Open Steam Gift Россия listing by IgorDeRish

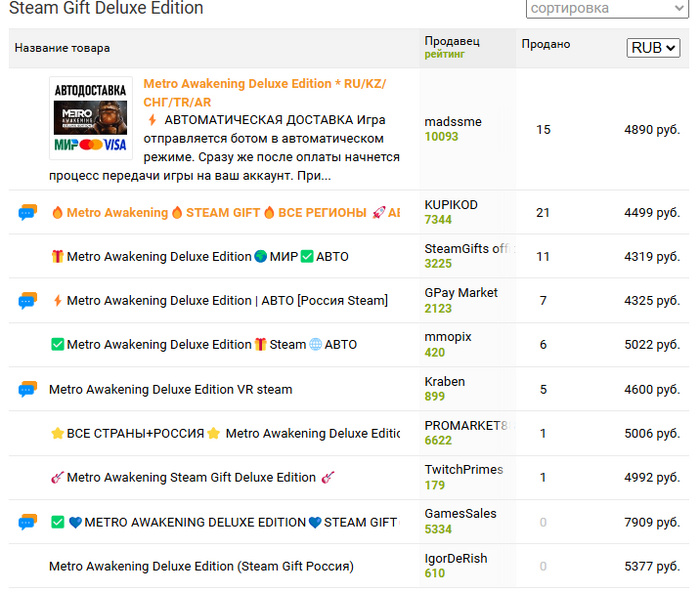coord(201,566)
